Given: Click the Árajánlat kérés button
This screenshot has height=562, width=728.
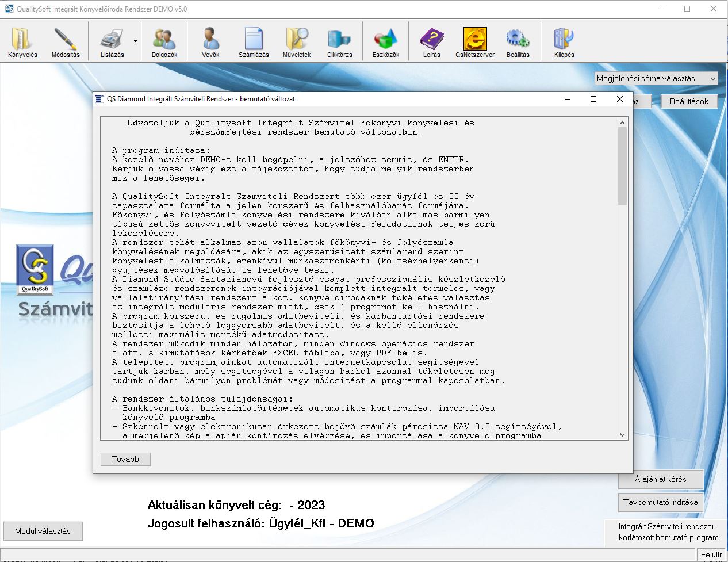Looking at the screenshot, I should coord(660,479).
